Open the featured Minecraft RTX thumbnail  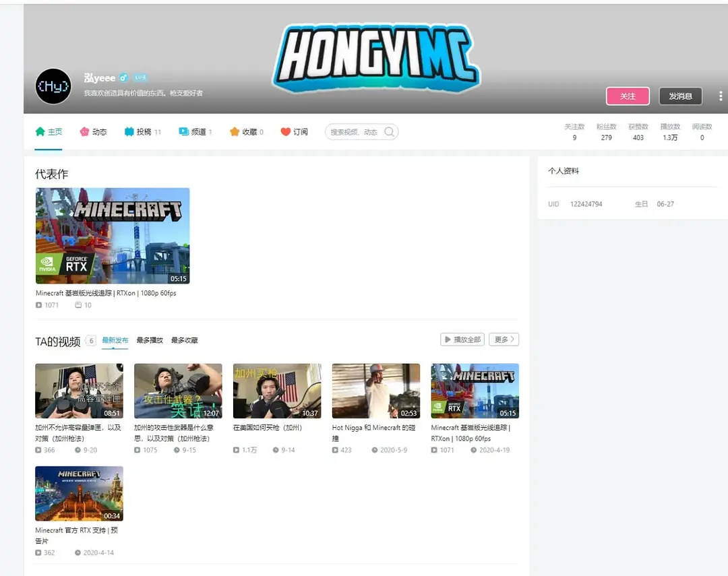click(x=113, y=236)
